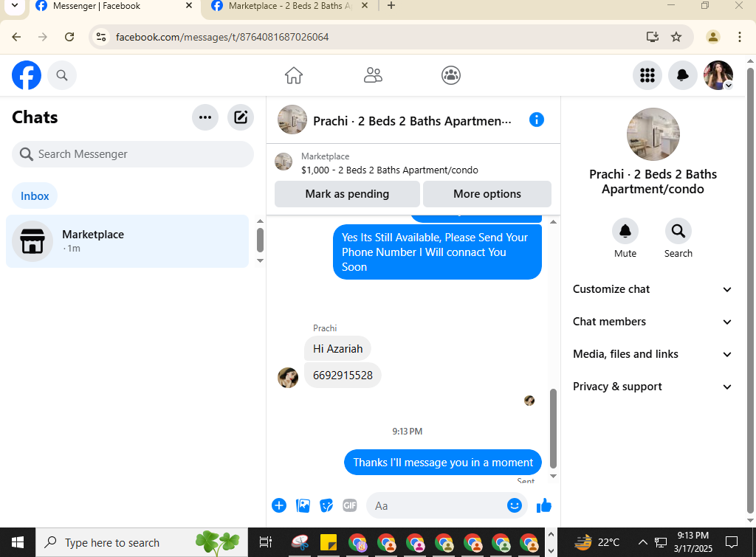
Task: Select the phone number 6692915528 message
Action: click(343, 376)
